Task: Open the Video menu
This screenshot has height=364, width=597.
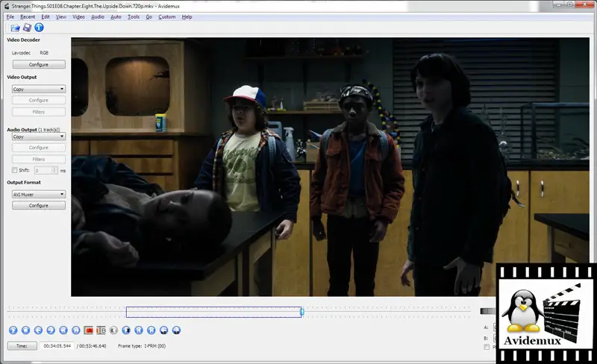Action: click(79, 16)
